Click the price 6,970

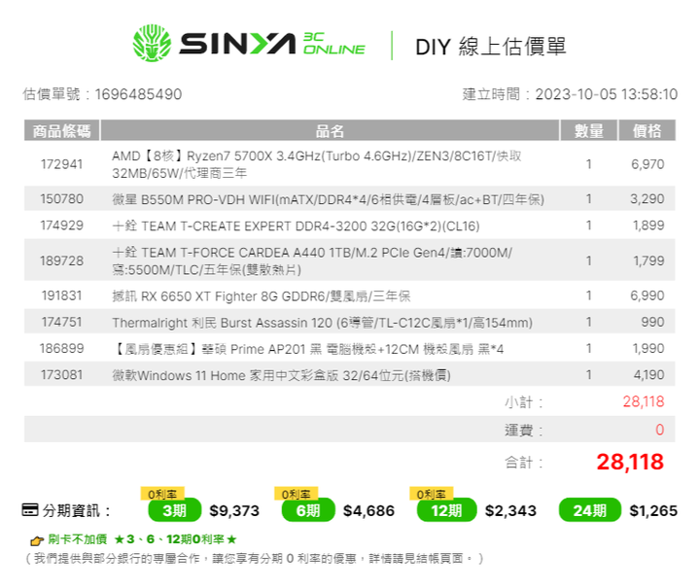[647, 164]
